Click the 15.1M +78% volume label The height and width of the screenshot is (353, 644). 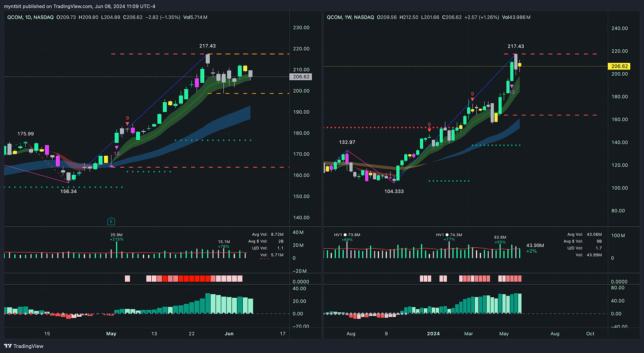coord(224,244)
